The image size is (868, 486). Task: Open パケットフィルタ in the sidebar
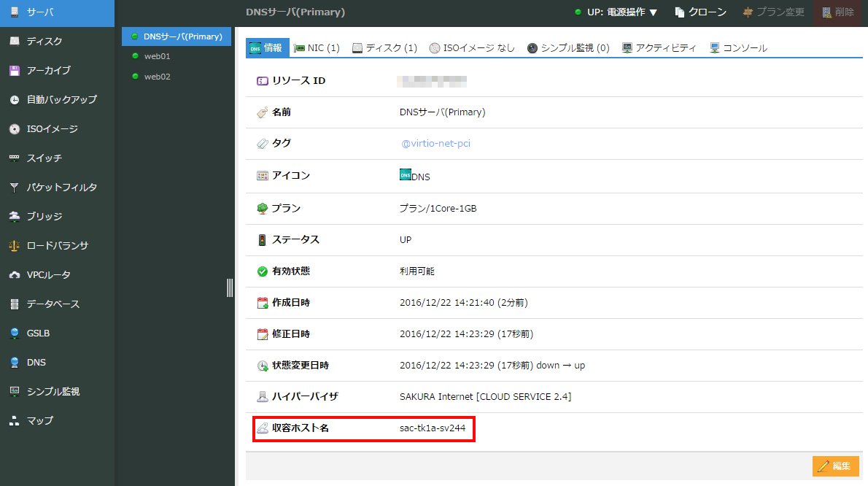(61, 188)
